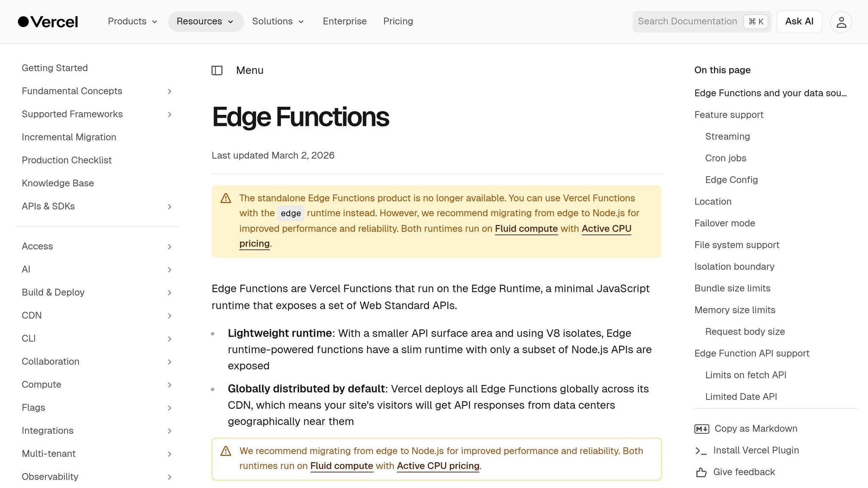Click the Install Vercel Plugin terminal icon
This screenshot has height=488, width=868.
tap(701, 450)
